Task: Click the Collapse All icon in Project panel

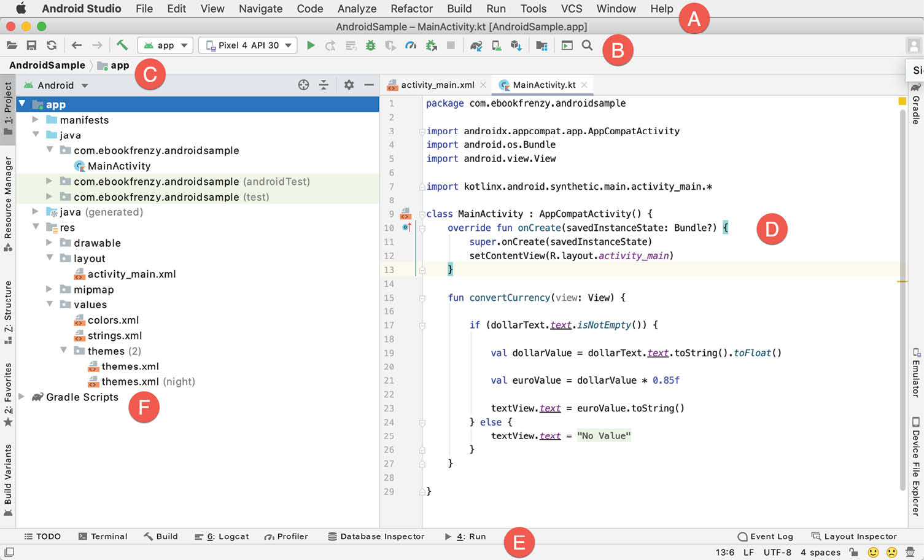Action: (324, 85)
